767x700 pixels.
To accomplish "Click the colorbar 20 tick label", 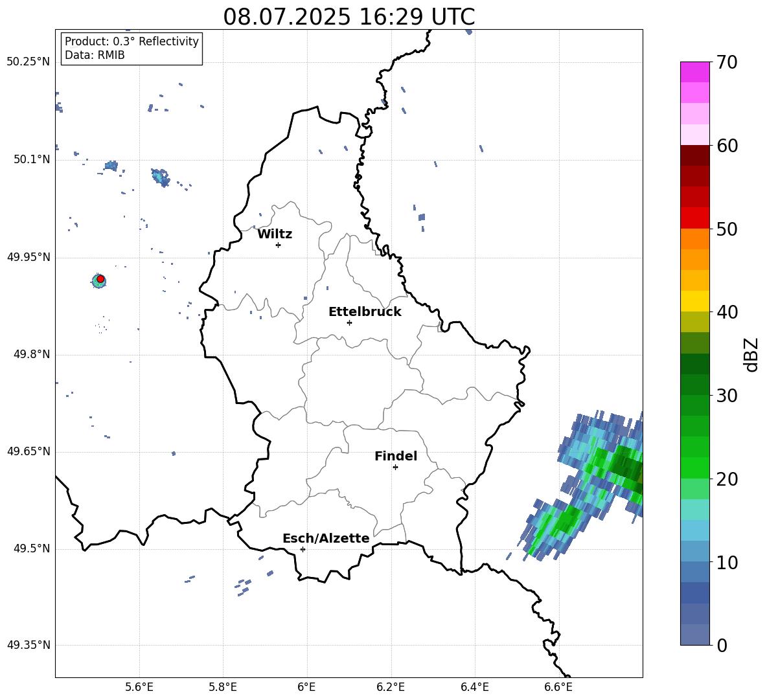I will coord(727,479).
